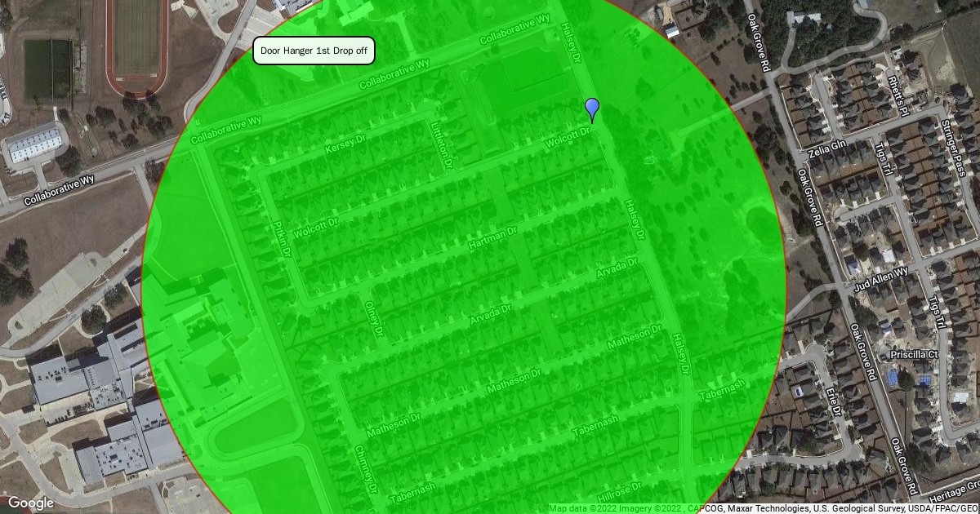Click the white-roofed building by Collaborative Wy

35,144
